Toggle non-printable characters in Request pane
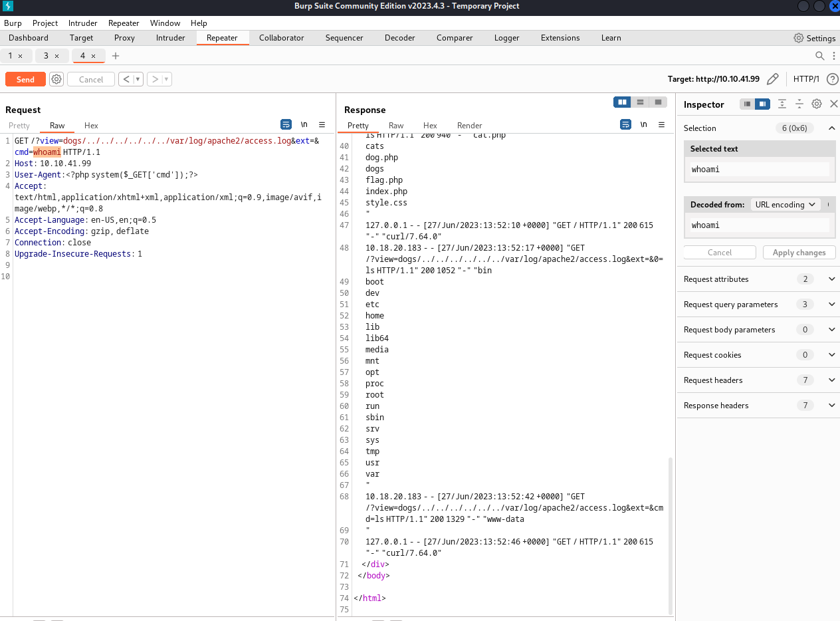 tap(304, 124)
